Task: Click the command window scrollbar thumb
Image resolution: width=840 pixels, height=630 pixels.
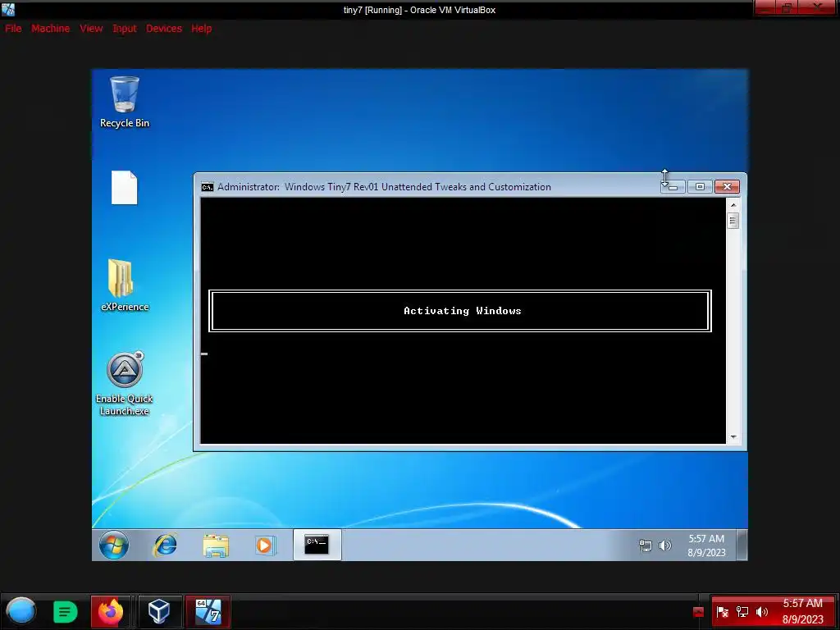Action: (733, 220)
